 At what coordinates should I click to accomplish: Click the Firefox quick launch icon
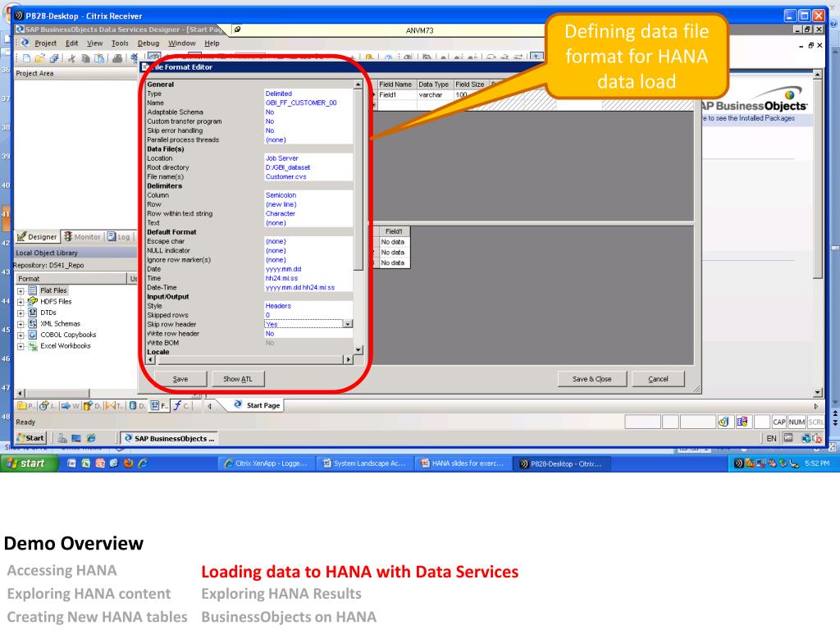point(128,463)
